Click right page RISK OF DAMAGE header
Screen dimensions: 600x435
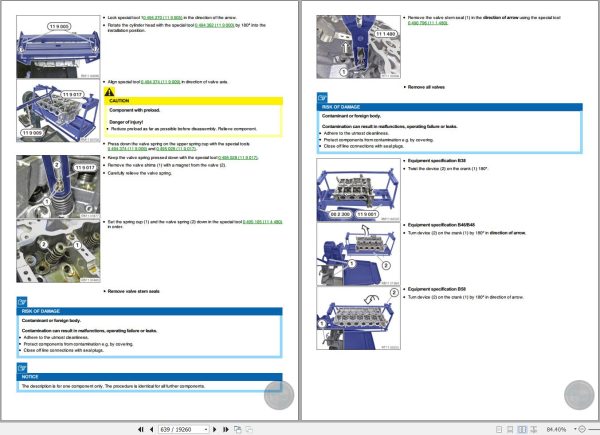point(450,107)
